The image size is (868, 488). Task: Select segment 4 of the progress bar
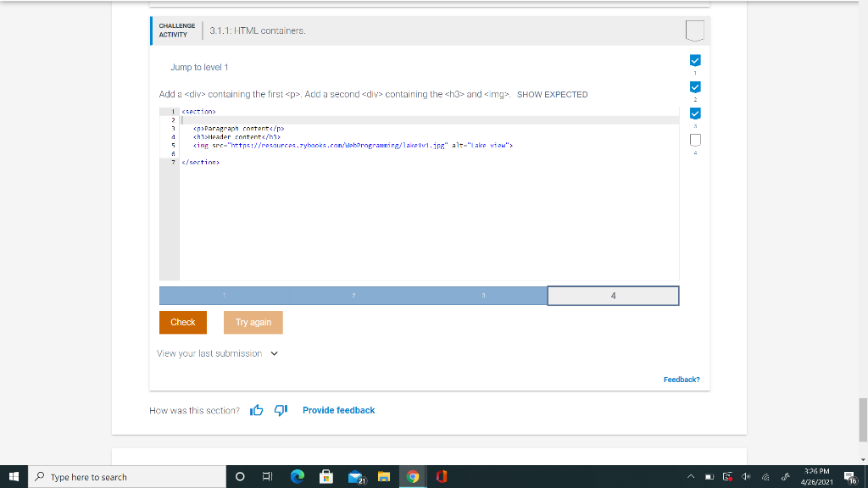613,295
